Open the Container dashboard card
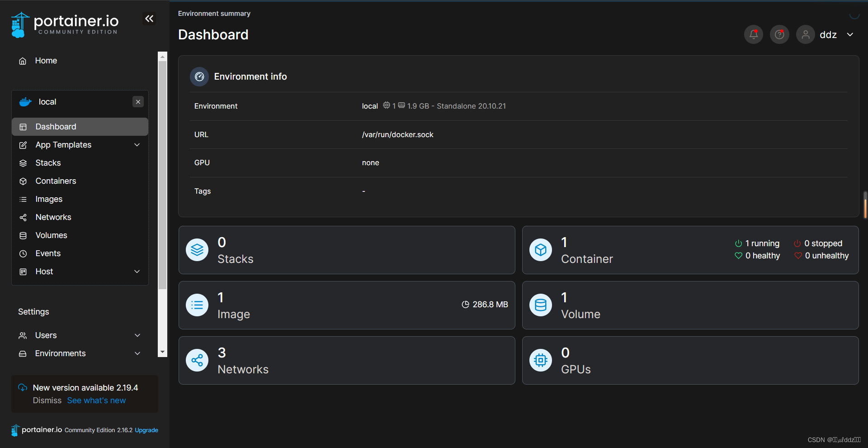 pyautogui.click(x=690, y=250)
